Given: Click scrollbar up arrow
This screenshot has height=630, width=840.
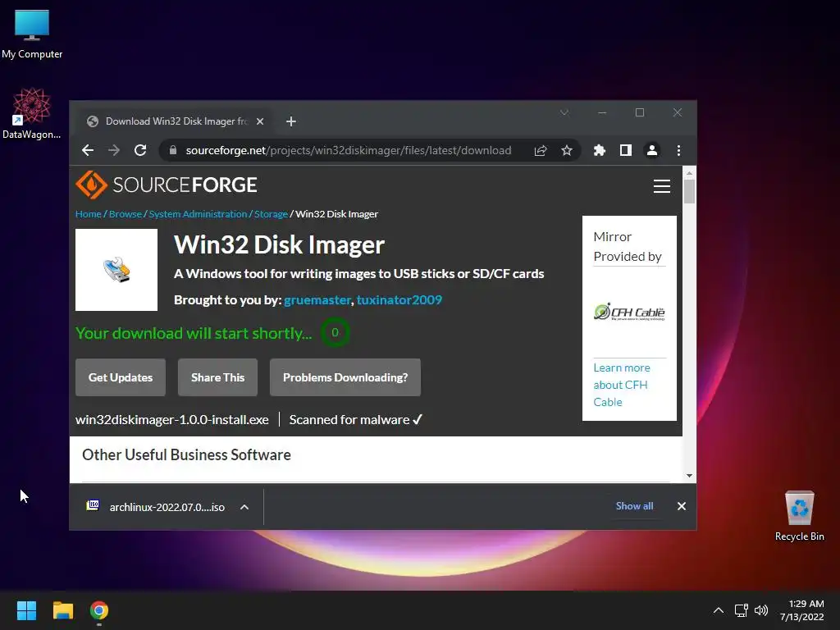Looking at the screenshot, I should [689, 173].
